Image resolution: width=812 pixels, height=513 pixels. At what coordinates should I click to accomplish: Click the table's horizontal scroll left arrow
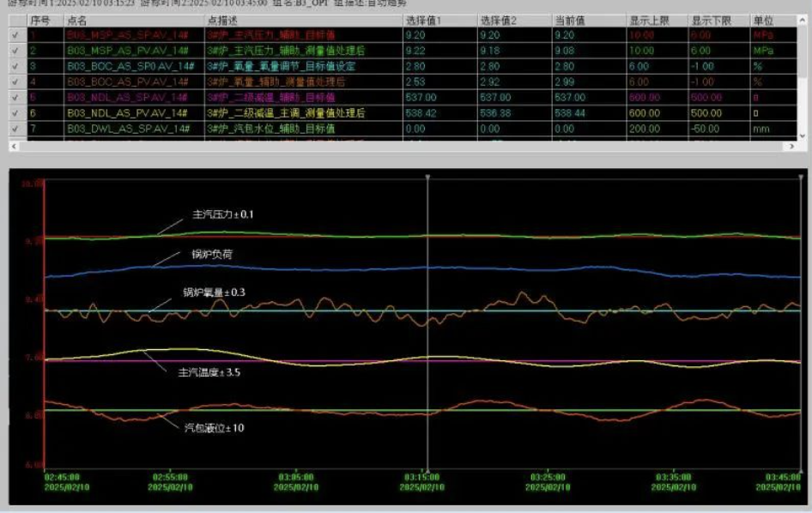click(14, 147)
